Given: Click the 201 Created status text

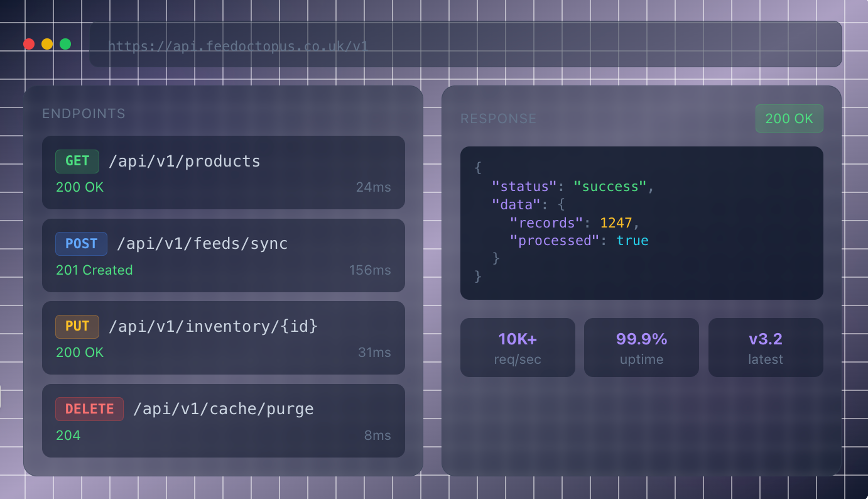Looking at the screenshot, I should 94,270.
